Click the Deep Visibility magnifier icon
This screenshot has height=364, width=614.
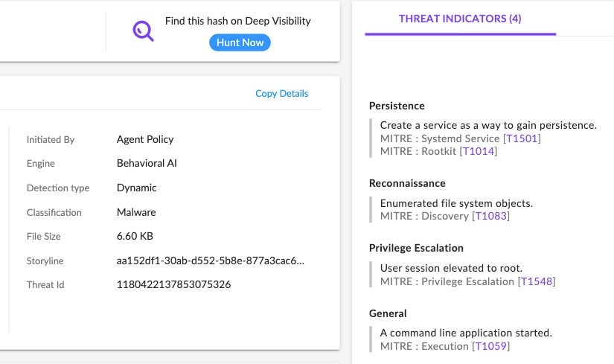pos(143,31)
